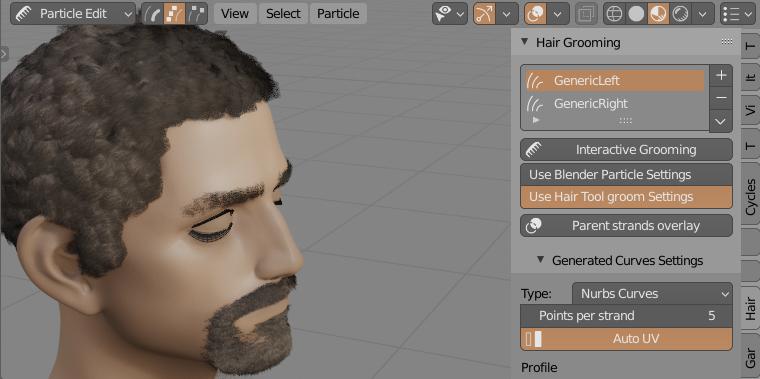
Task: Open particle system specials chevron menu
Action: (x=721, y=122)
